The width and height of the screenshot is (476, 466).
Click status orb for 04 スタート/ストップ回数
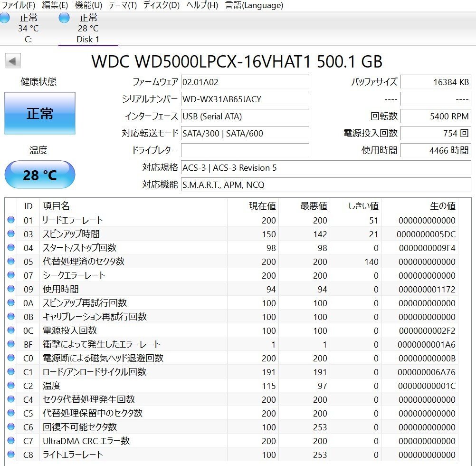tap(11, 247)
